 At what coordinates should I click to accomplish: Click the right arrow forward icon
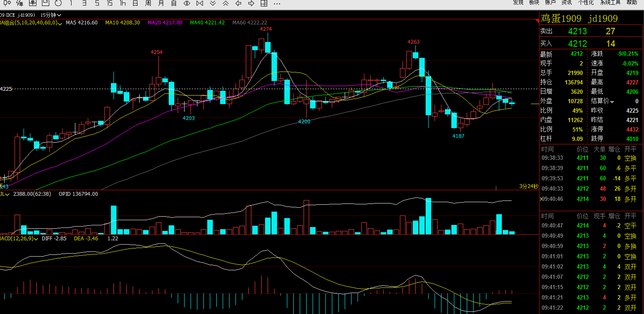coord(251,3)
